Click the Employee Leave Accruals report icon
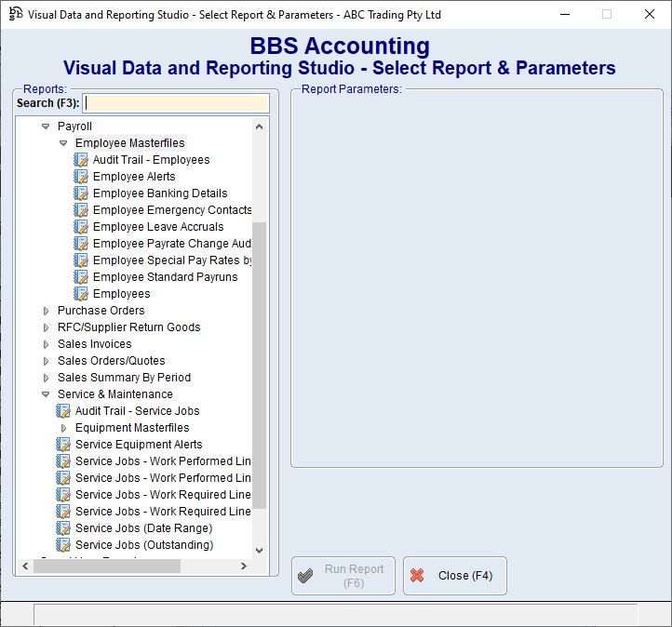The image size is (672, 627). (x=81, y=227)
